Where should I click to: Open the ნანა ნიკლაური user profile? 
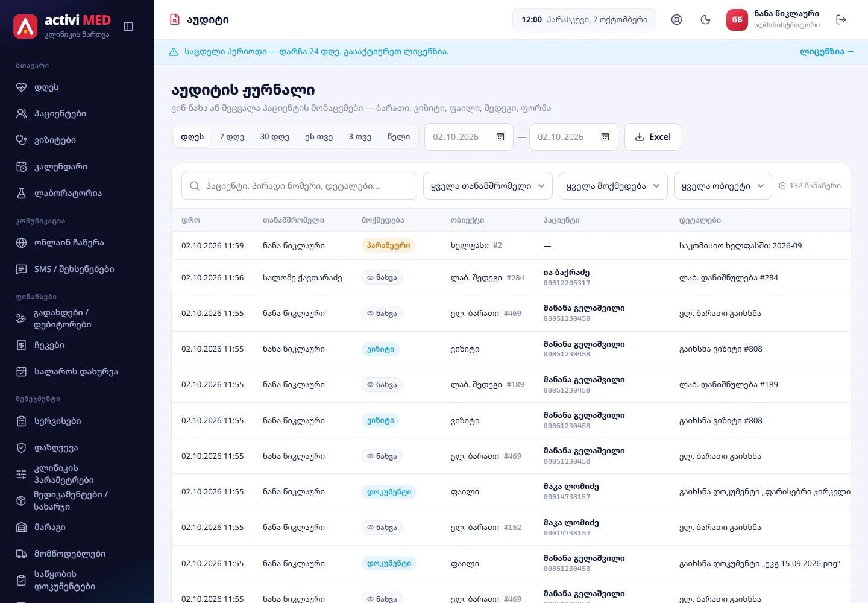point(773,20)
